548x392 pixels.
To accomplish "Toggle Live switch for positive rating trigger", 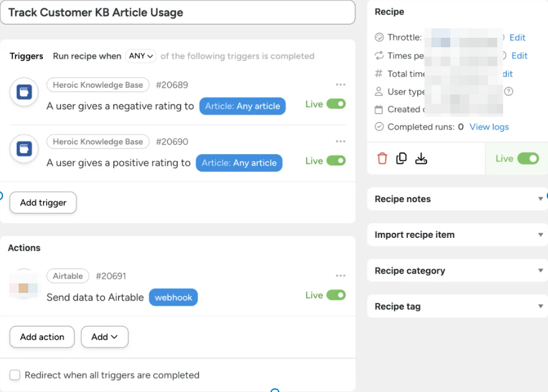I will [x=336, y=161].
